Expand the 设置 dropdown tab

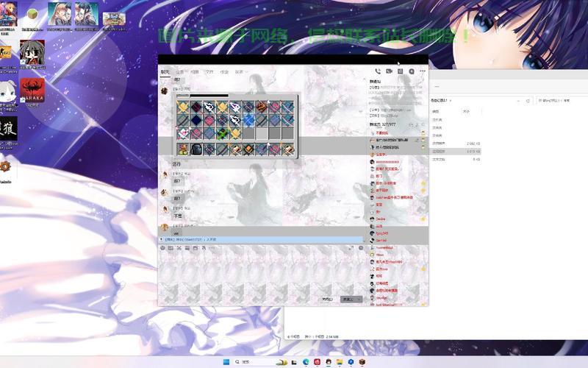tap(241, 71)
